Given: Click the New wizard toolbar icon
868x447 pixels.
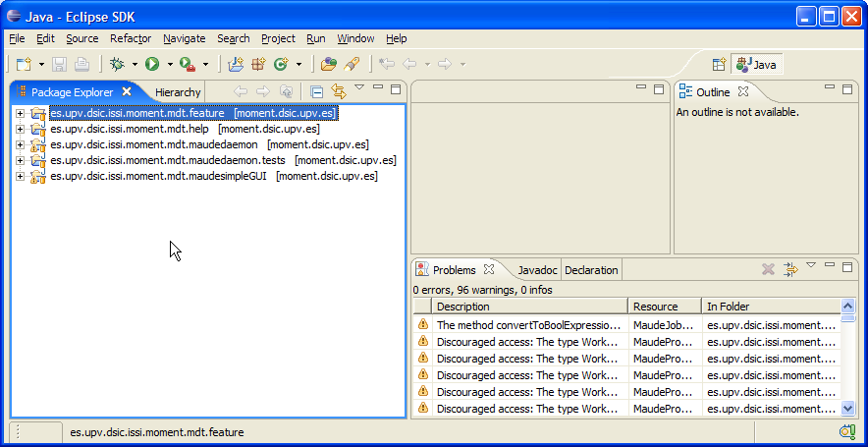Looking at the screenshot, I should 24,64.
